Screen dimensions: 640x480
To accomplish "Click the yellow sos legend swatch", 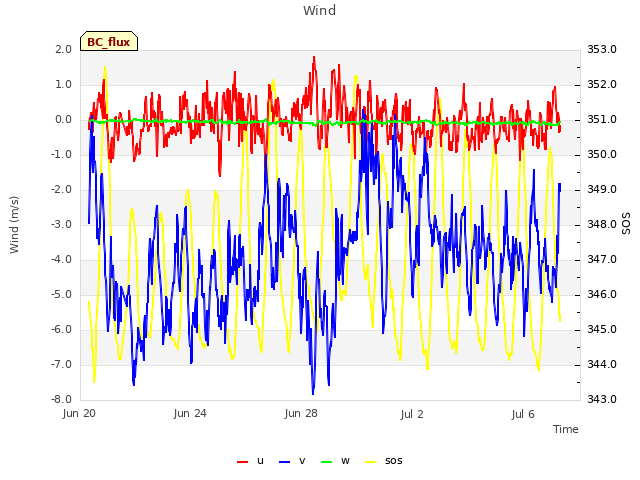I will coord(370,462).
